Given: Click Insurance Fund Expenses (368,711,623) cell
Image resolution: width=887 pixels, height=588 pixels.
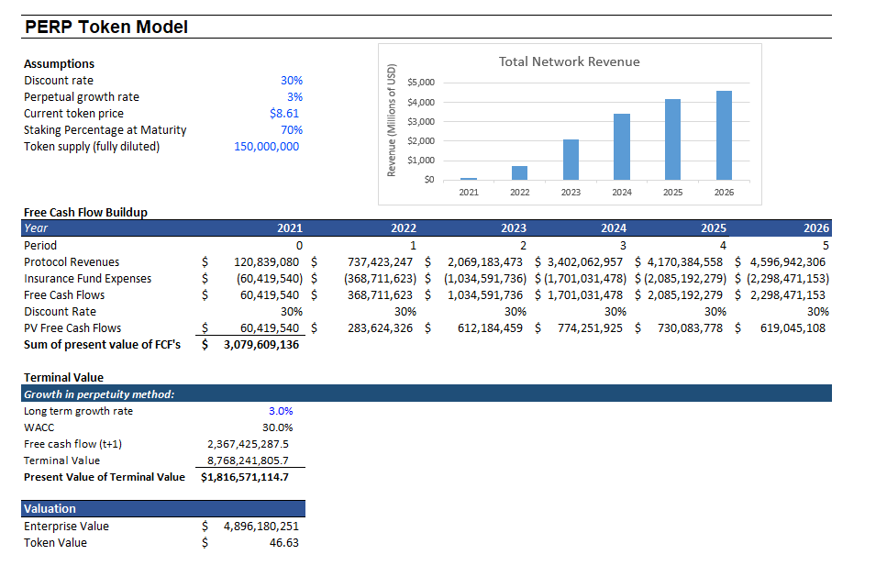Looking at the screenshot, I should point(380,279).
